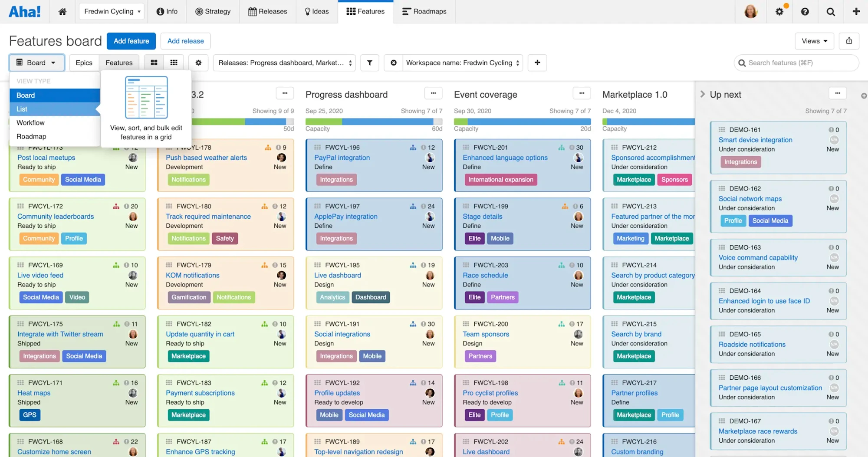Select Board in view type menu
868x457 pixels.
pos(55,95)
